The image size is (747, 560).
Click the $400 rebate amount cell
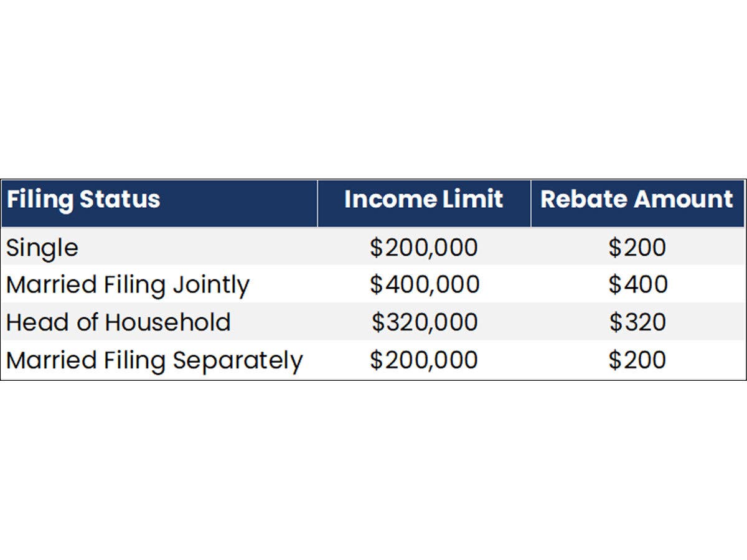tap(637, 285)
